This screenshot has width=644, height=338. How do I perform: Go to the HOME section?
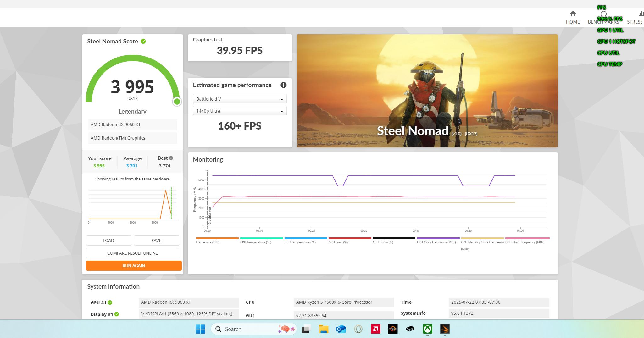573,18
